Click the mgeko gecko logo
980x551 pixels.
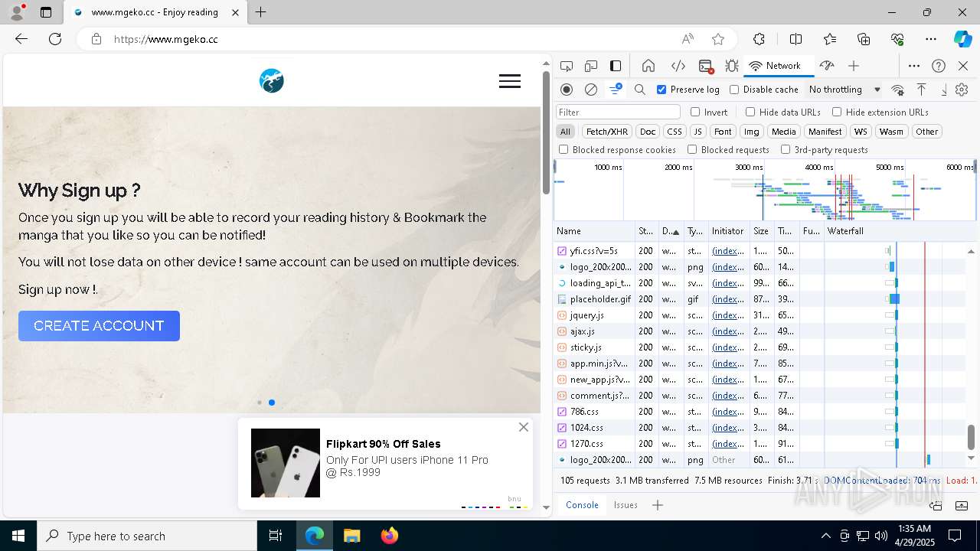[272, 80]
